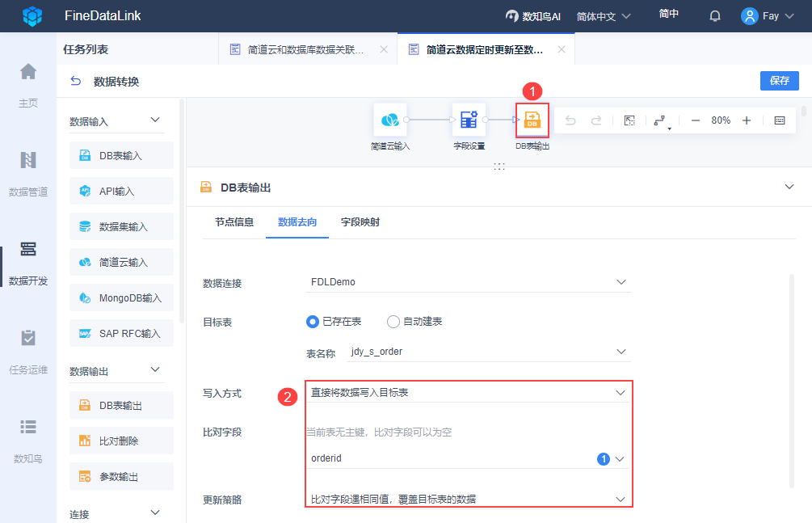
Task: Open 简体中文 language dropdown
Action: tap(604, 17)
